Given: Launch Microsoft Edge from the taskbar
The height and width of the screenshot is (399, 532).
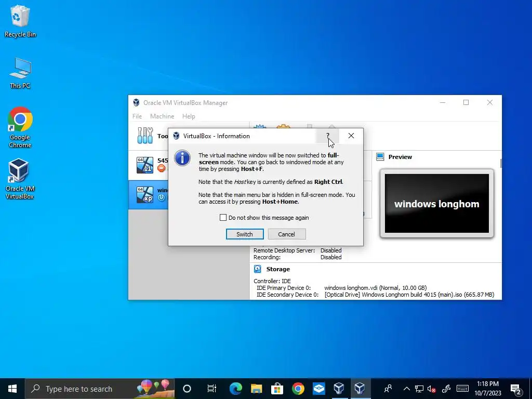Looking at the screenshot, I should (x=235, y=389).
